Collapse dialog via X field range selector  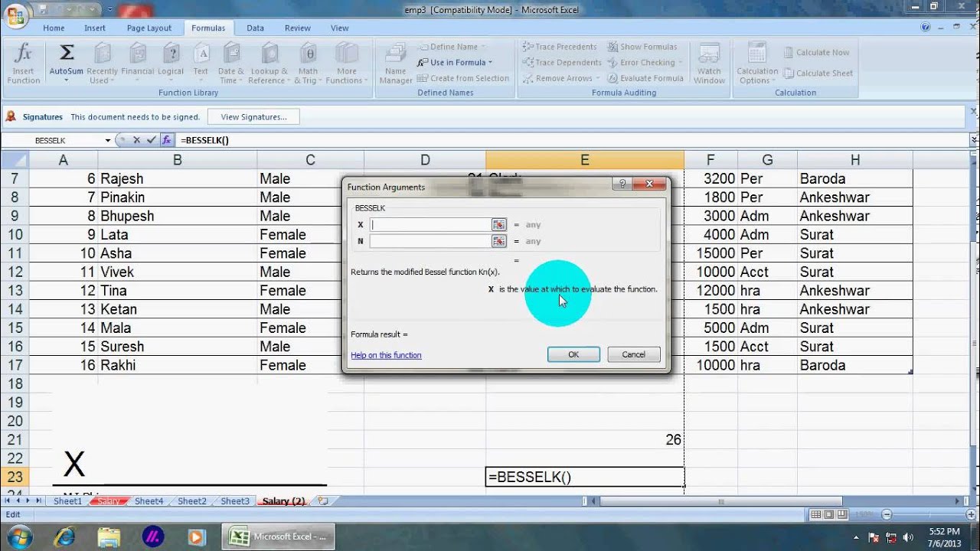coord(499,224)
